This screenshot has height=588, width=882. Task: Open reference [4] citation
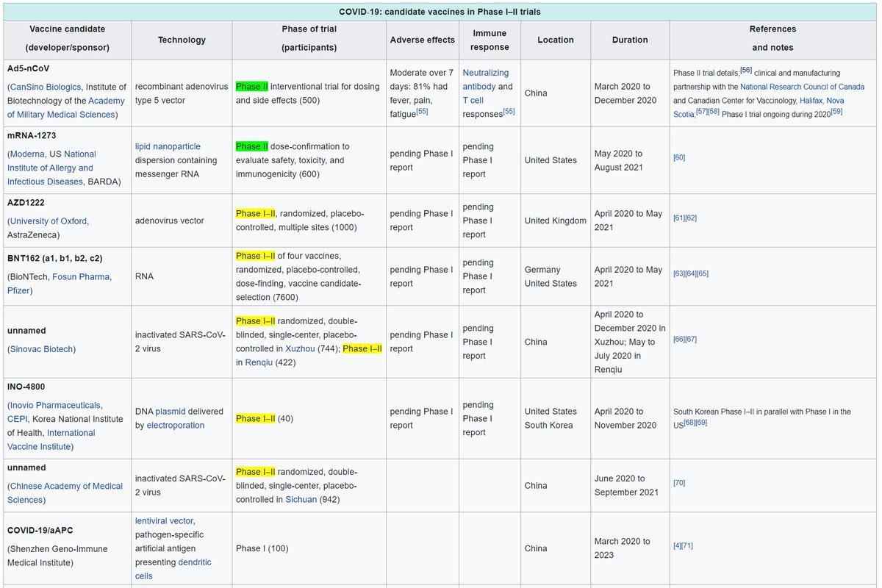pyautogui.click(x=677, y=545)
